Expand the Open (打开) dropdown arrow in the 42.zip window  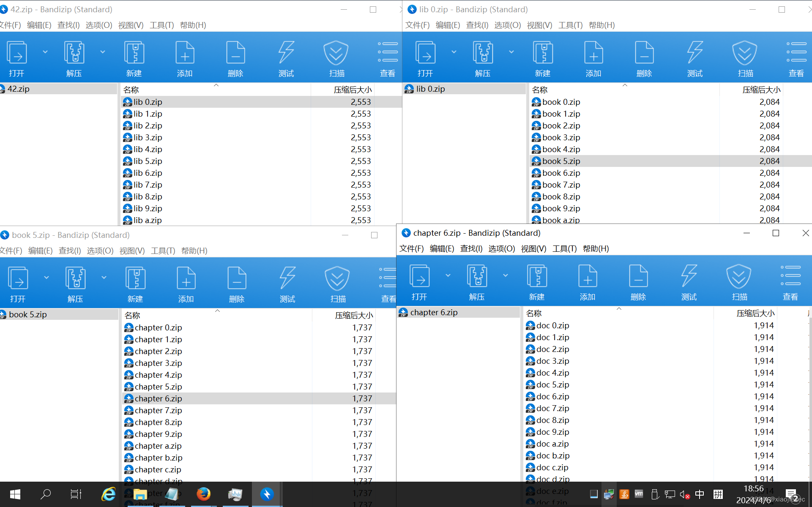point(45,52)
